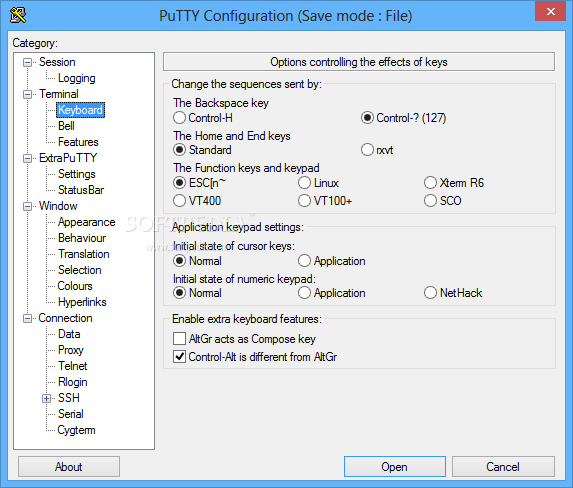Select the ExtraPuTTY category
Image resolution: width=573 pixels, height=488 pixels.
click(68, 158)
